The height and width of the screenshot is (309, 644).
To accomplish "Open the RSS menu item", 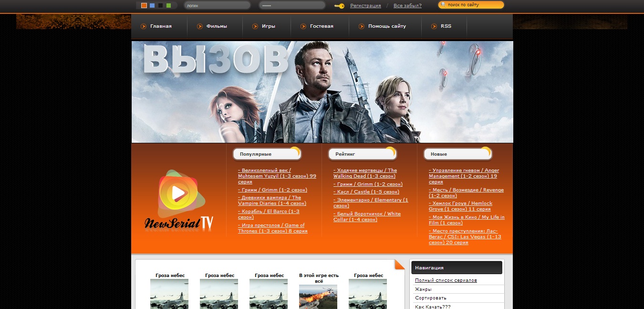I will point(446,26).
